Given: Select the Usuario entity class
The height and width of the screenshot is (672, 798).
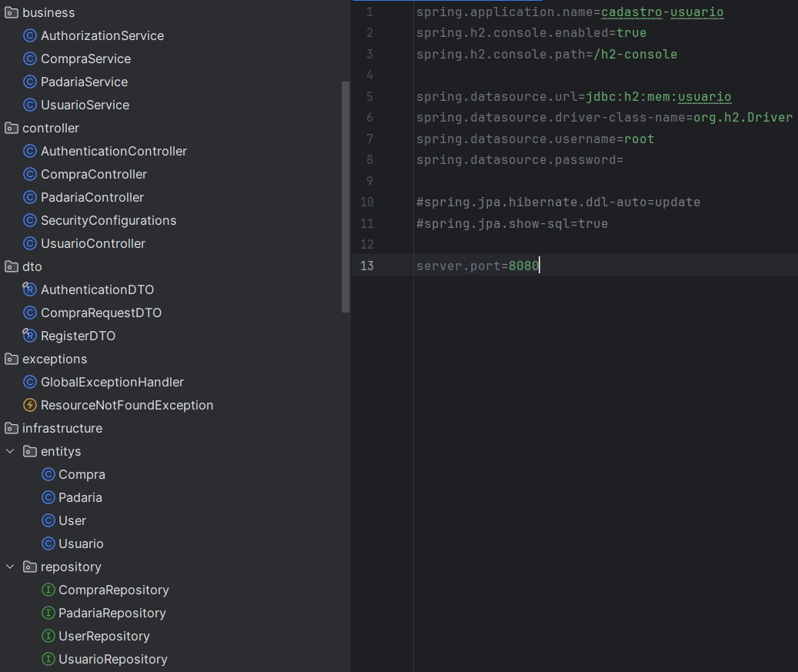Looking at the screenshot, I should point(81,543).
